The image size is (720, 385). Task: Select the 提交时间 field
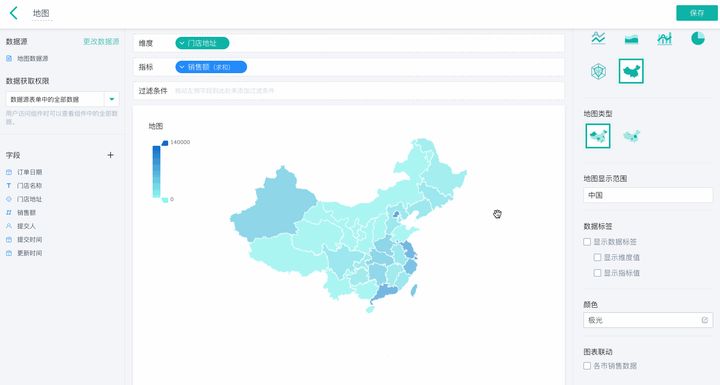tap(29, 239)
